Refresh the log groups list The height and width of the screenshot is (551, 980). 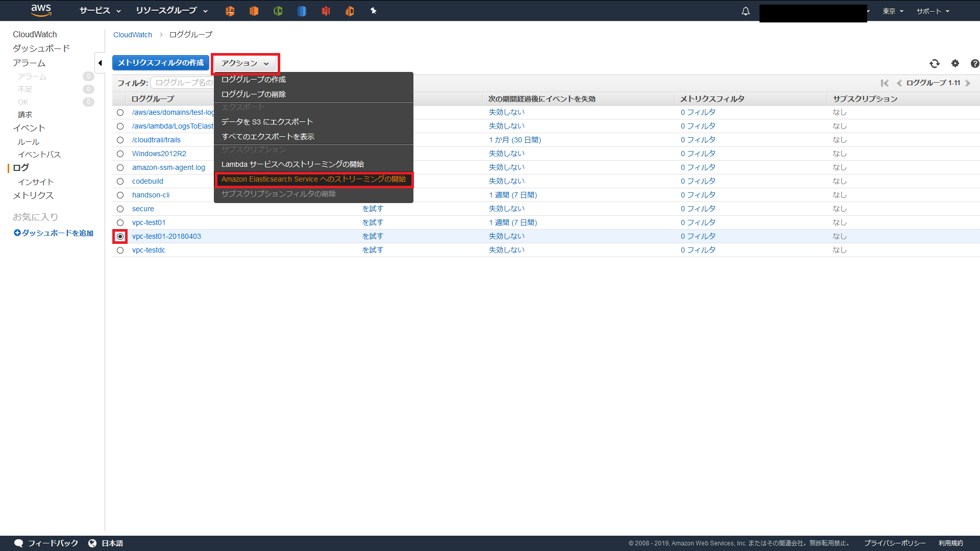[x=935, y=63]
